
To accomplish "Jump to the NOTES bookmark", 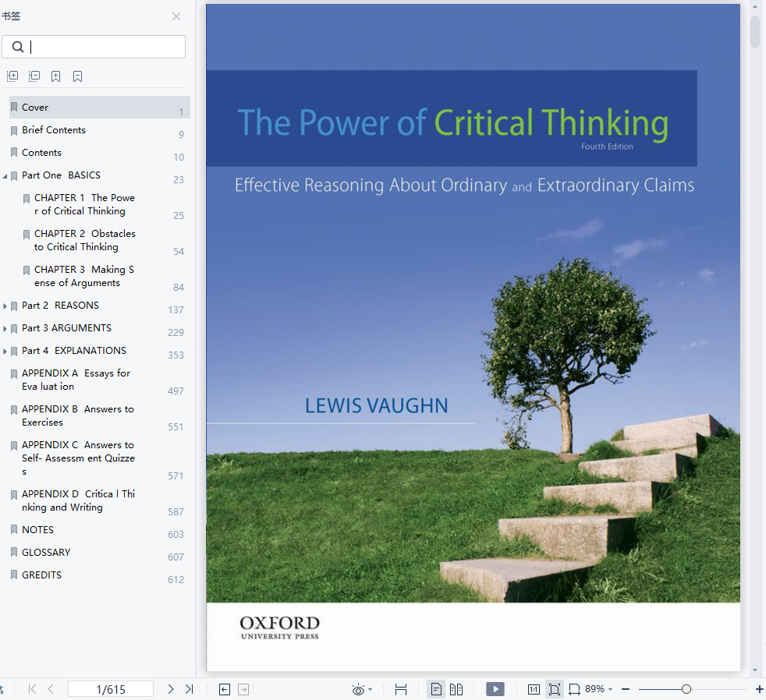I will pos(37,529).
